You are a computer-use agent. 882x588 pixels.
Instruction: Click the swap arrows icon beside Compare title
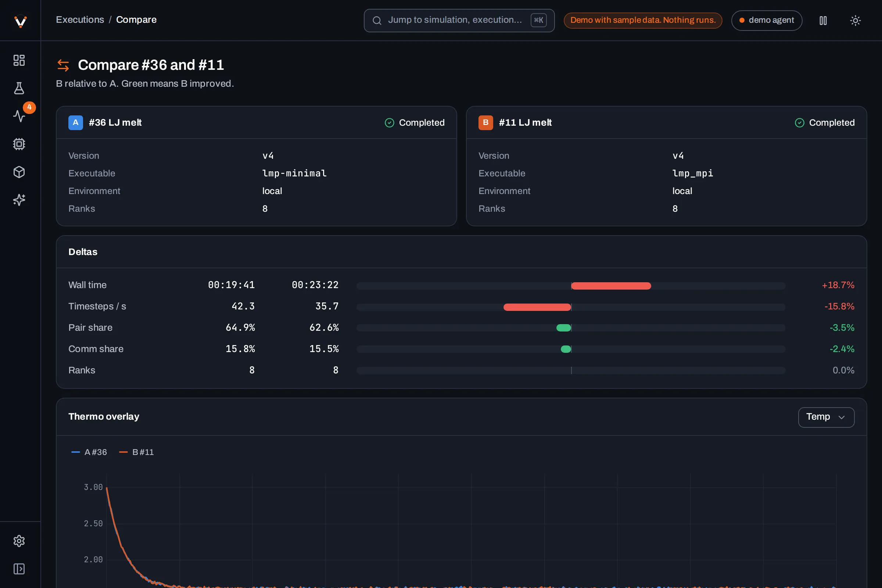click(x=63, y=65)
